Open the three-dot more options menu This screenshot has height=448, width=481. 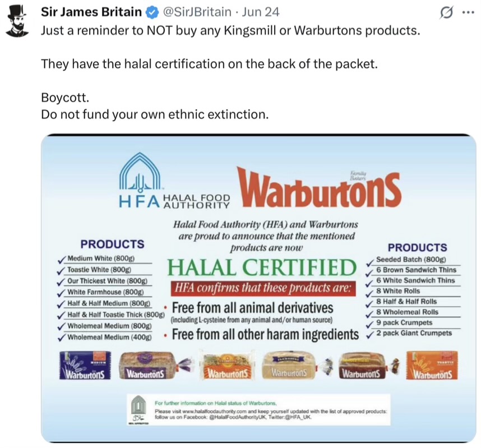click(468, 13)
